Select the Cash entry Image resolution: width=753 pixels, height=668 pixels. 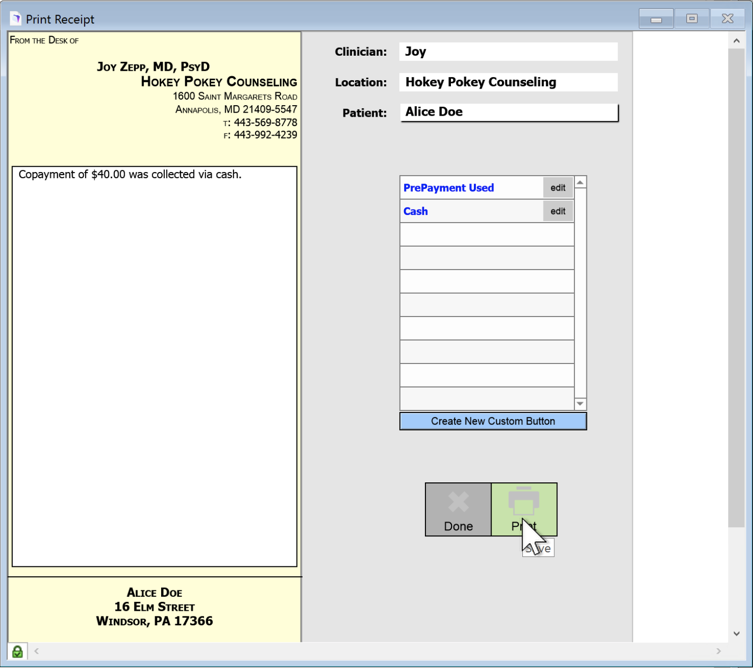470,211
